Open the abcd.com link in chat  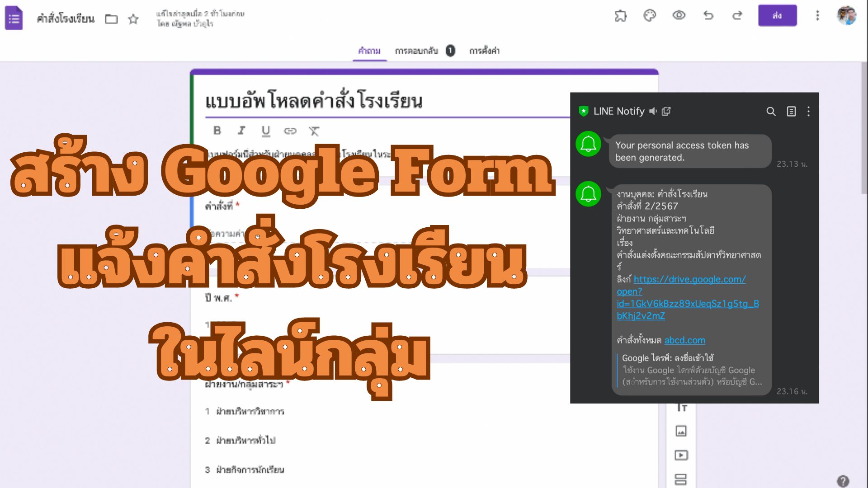(684, 340)
